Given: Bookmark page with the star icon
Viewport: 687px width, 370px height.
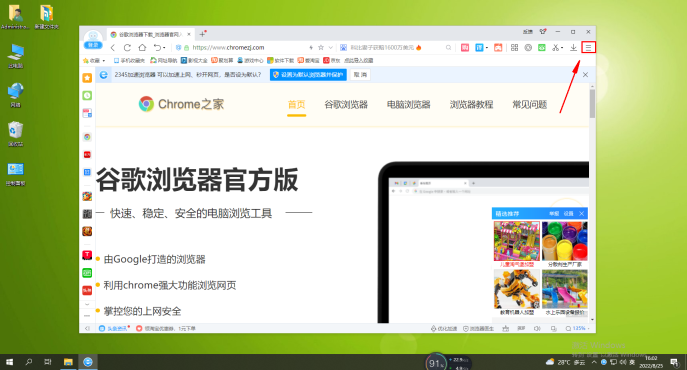Looking at the screenshot, I should coord(321,47).
